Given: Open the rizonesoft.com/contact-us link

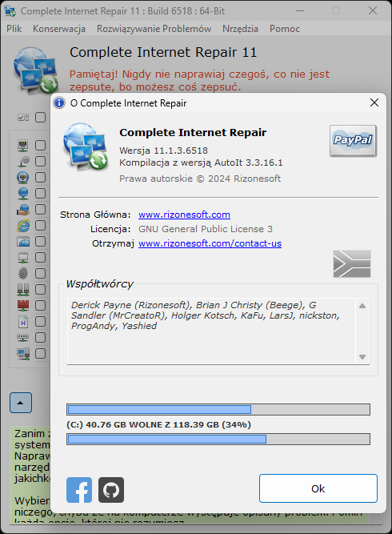Looking at the screenshot, I should pos(210,243).
